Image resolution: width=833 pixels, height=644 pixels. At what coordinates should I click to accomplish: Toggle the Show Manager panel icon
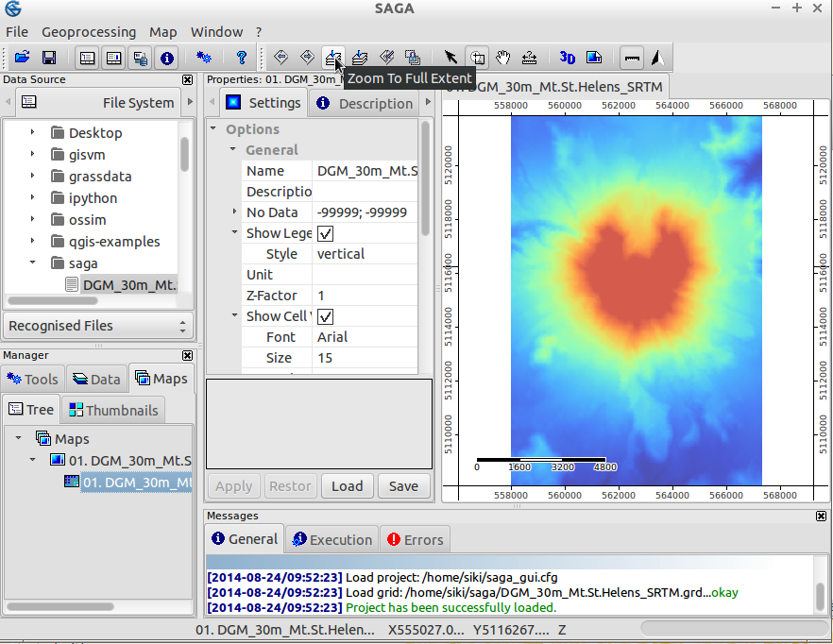point(87,58)
